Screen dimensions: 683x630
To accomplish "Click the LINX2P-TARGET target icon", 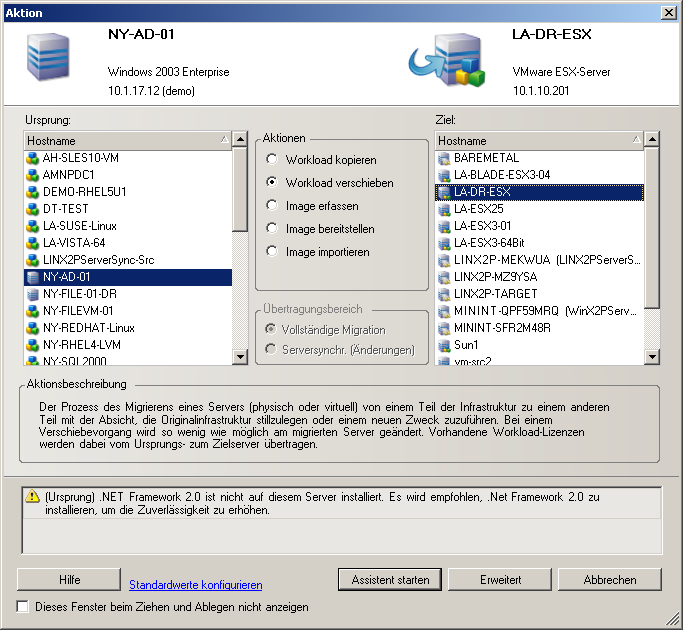I will pyautogui.click(x=444, y=294).
